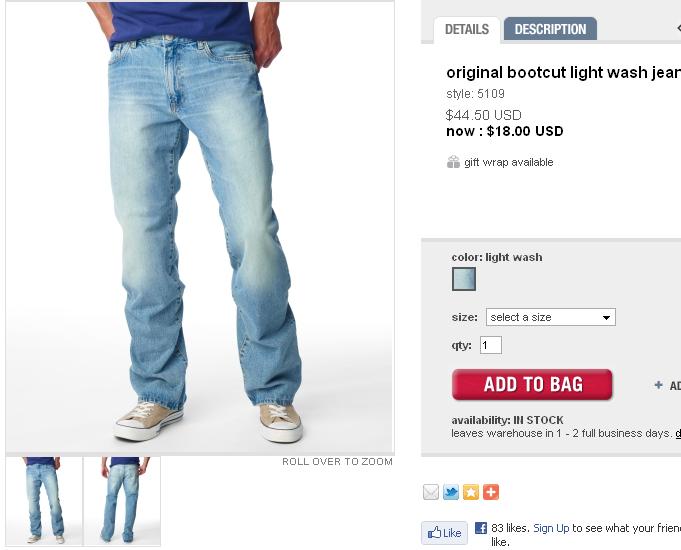Click the Facebook Like thumbs-up button

tap(444, 533)
